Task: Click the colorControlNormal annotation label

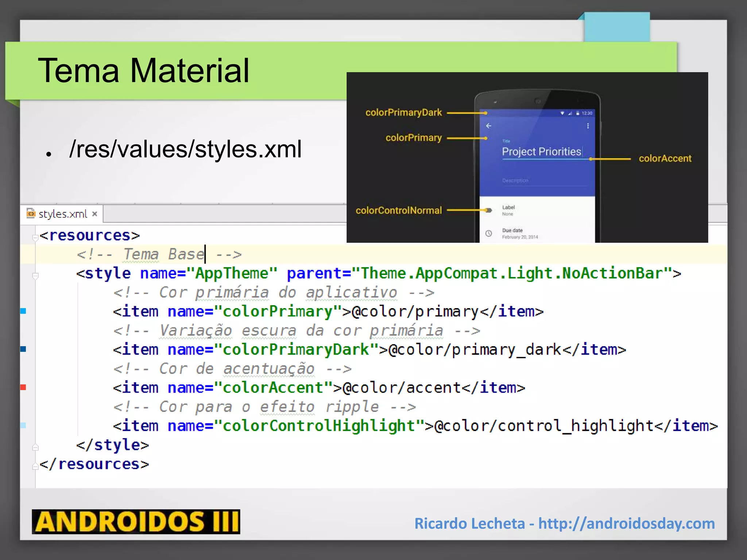Action: (399, 210)
